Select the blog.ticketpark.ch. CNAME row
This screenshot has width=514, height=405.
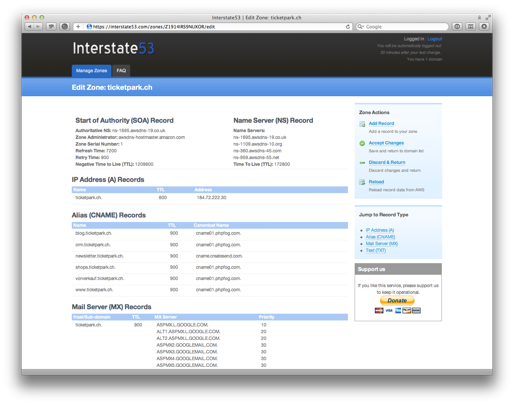pos(210,233)
